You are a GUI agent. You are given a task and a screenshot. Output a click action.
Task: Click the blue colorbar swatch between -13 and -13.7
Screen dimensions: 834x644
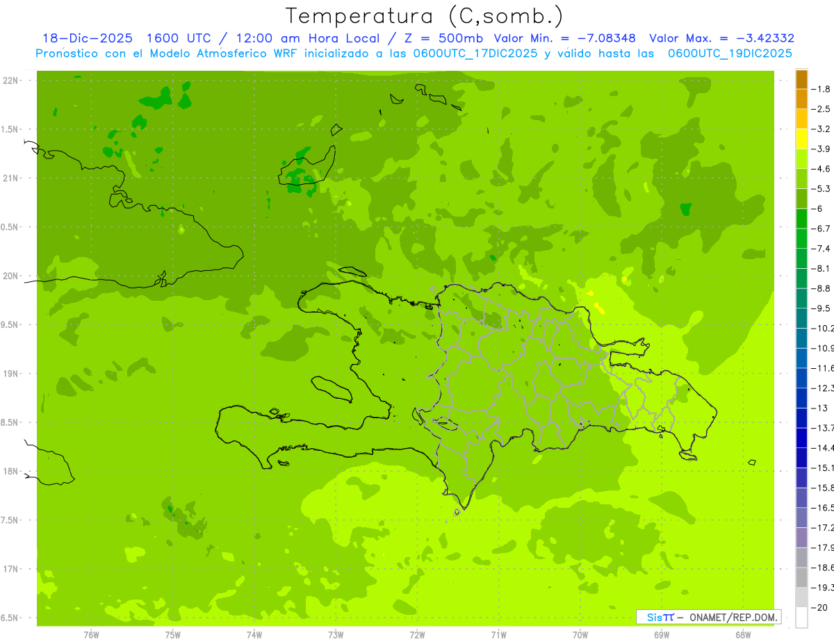tap(801, 418)
